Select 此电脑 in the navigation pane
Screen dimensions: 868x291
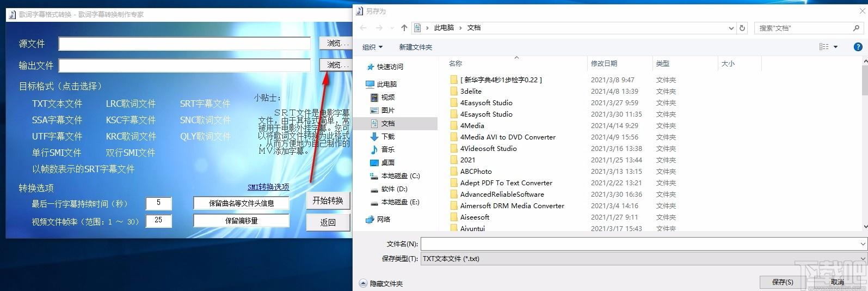[x=387, y=84]
